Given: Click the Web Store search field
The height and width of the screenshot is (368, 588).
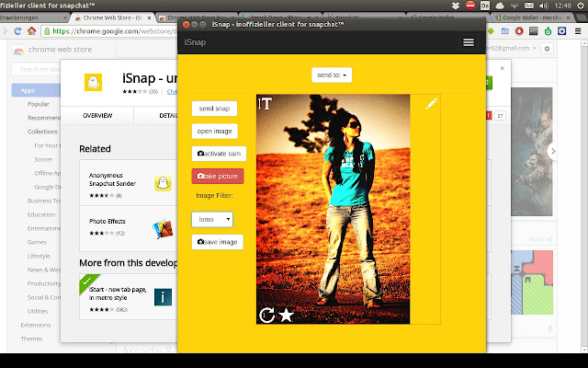Looking at the screenshot, I should click(38, 70).
